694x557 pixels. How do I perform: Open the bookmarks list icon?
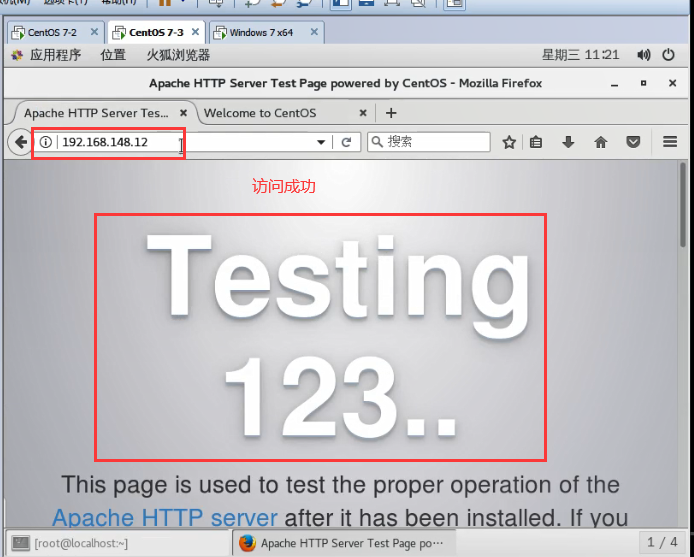coord(536,142)
